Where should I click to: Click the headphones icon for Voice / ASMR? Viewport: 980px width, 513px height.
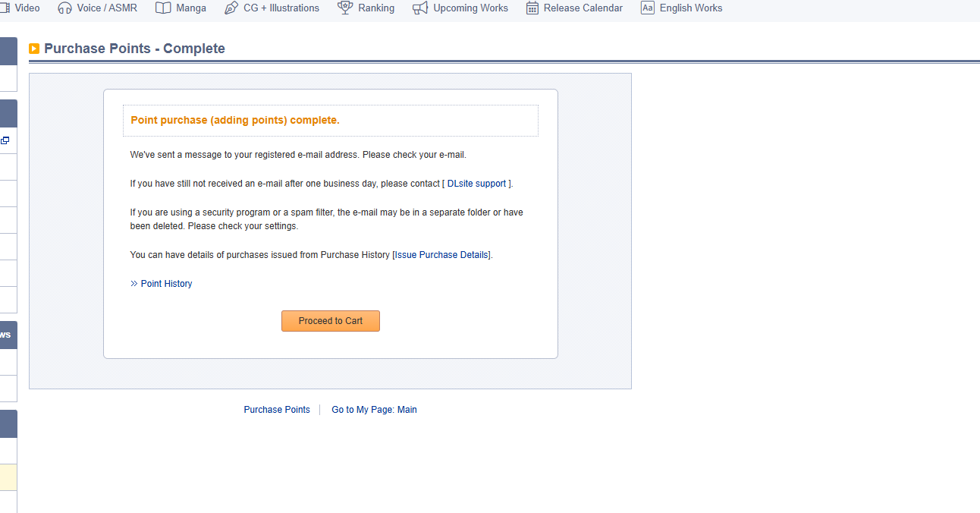coord(65,8)
